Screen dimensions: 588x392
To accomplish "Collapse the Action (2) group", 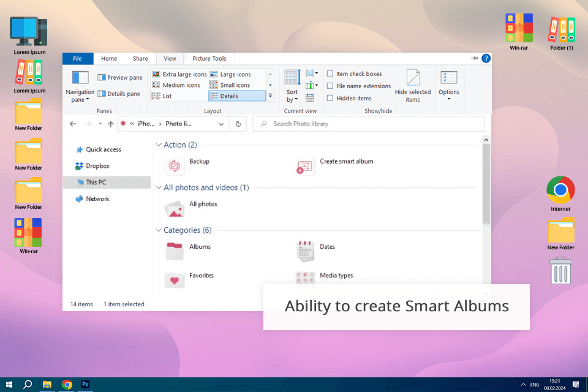I will tap(159, 145).
